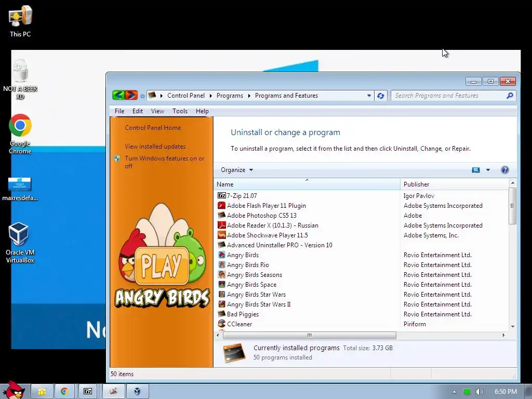Select the Adobe Shockwave Player 11.5 icon
Image resolution: width=532 pixels, height=399 pixels.
pyautogui.click(x=221, y=235)
